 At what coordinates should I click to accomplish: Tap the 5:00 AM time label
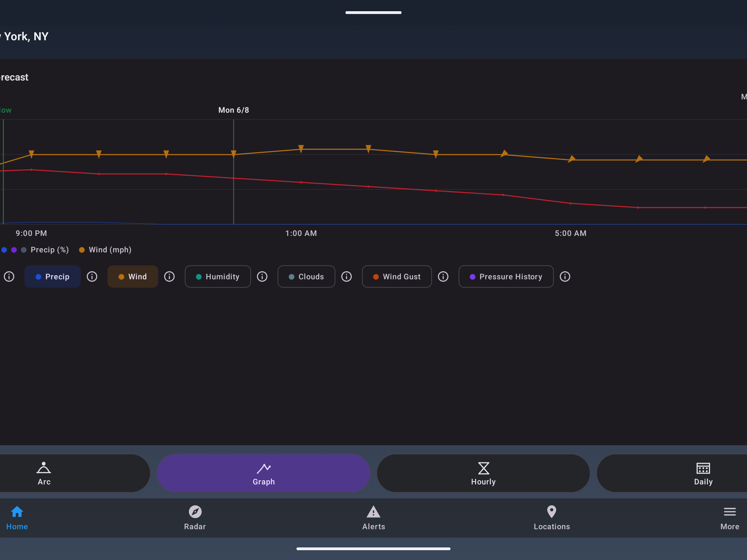(571, 233)
